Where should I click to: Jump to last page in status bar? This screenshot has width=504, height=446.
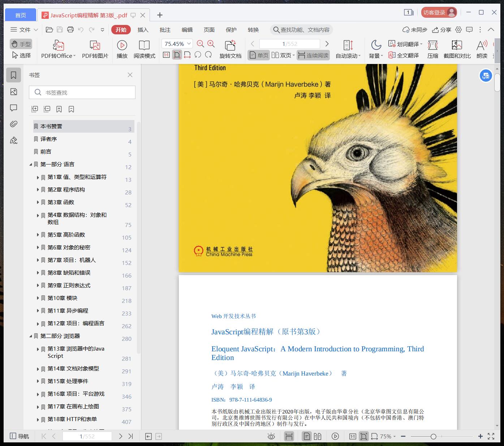[x=131, y=436]
